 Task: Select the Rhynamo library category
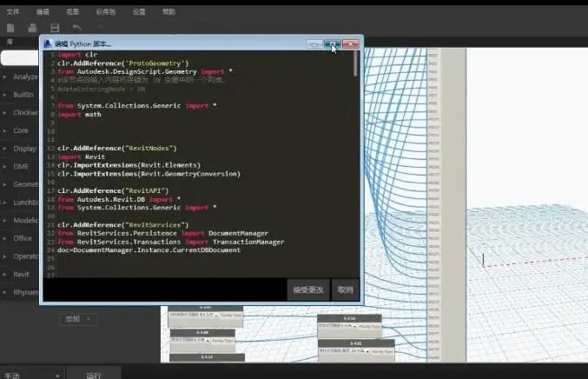(25, 292)
